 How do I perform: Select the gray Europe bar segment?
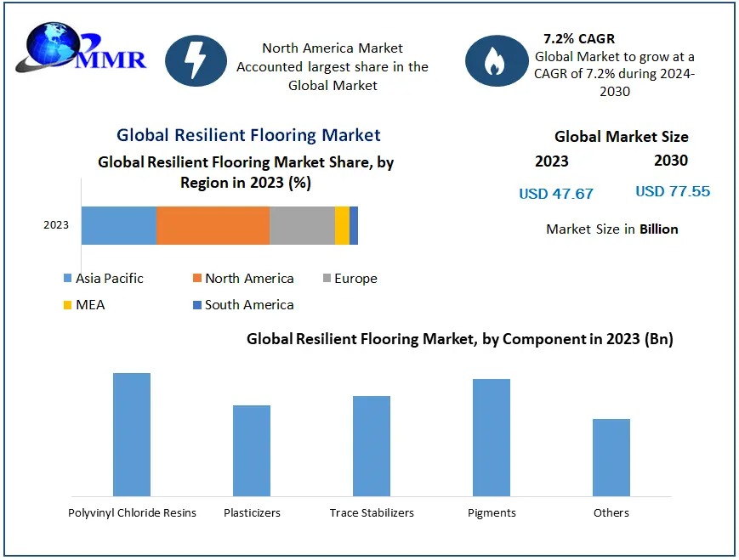click(302, 225)
